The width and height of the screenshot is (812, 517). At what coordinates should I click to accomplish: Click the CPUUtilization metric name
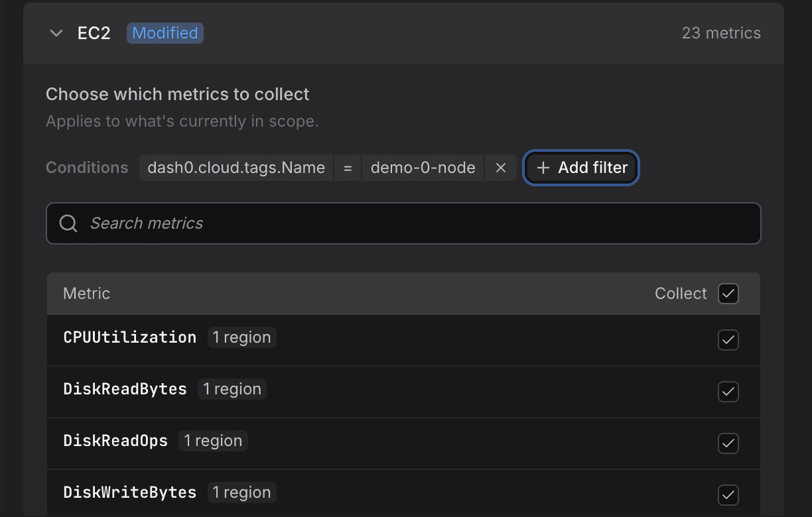pyautogui.click(x=130, y=337)
